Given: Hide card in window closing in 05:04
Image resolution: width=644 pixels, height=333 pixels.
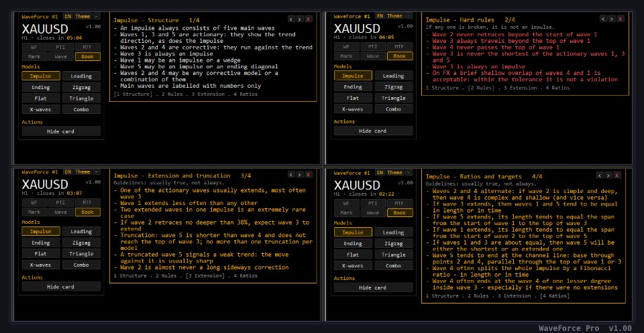Looking at the screenshot, I should click(61, 131).
